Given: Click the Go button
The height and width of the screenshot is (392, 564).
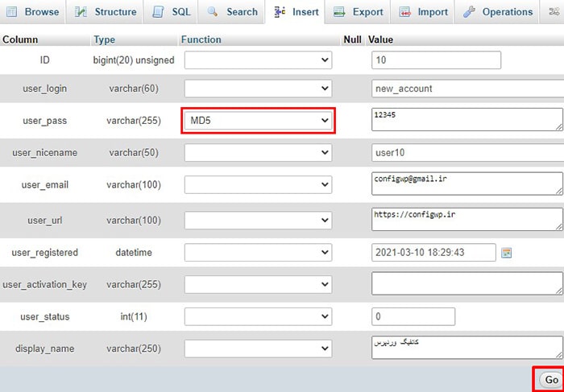Looking at the screenshot, I should (551, 379).
